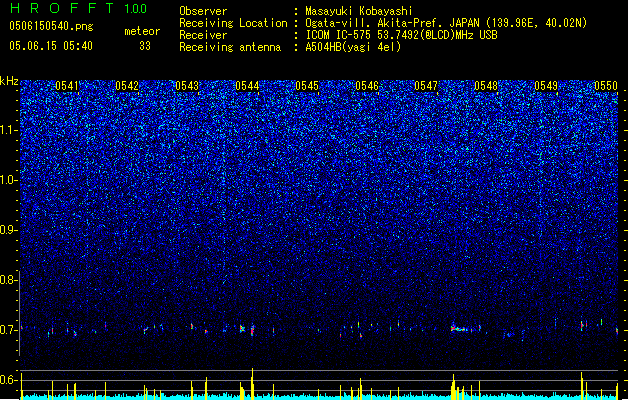Viewport: 629px width, 400px height.
Task: Click the Observer label
Action: click(x=203, y=11)
